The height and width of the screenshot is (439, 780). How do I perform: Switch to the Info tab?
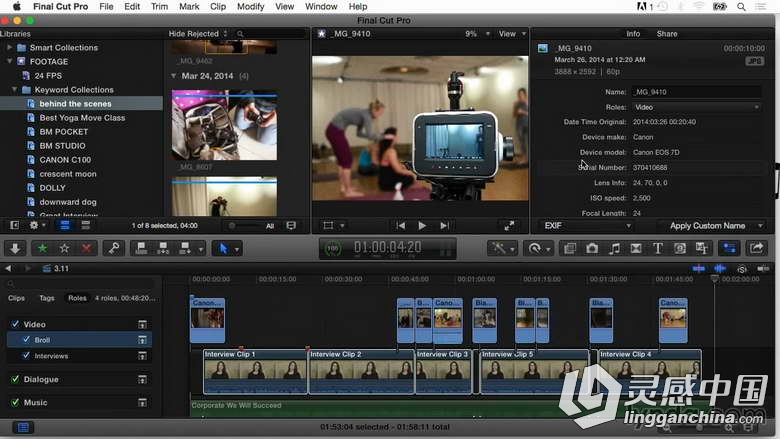pyautogui.click(x=633, y=33)
